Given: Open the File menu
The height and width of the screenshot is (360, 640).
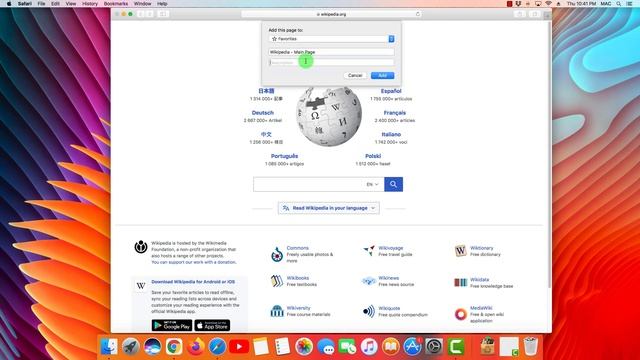Looking at the screenshot, I should pos(41,4).
